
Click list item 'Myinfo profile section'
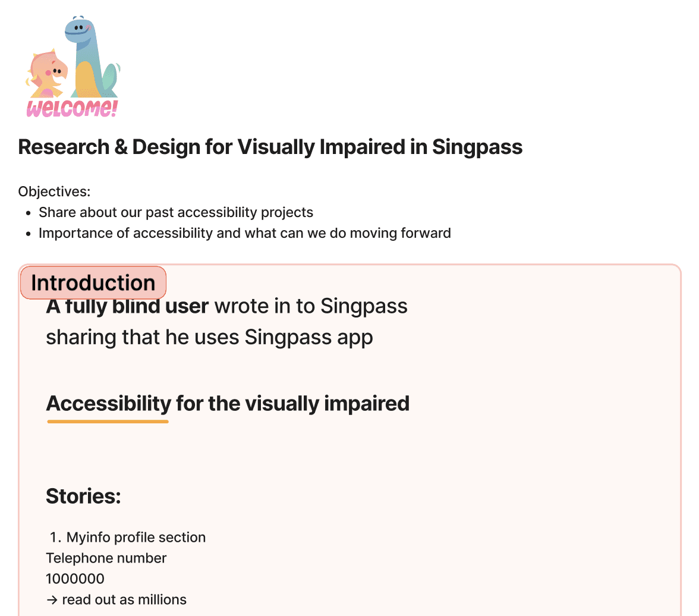click(x=136, y=537)
